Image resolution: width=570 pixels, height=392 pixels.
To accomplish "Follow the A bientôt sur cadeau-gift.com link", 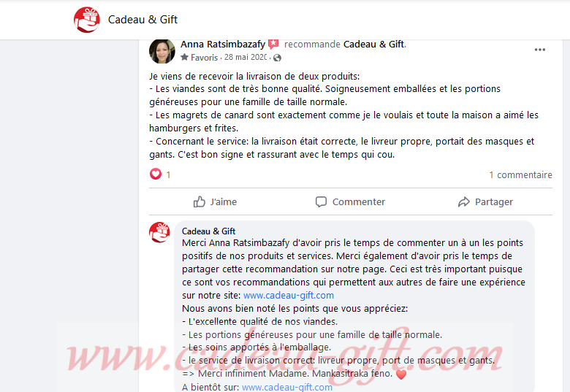I will pyautogui.click(x=287, y=388).
